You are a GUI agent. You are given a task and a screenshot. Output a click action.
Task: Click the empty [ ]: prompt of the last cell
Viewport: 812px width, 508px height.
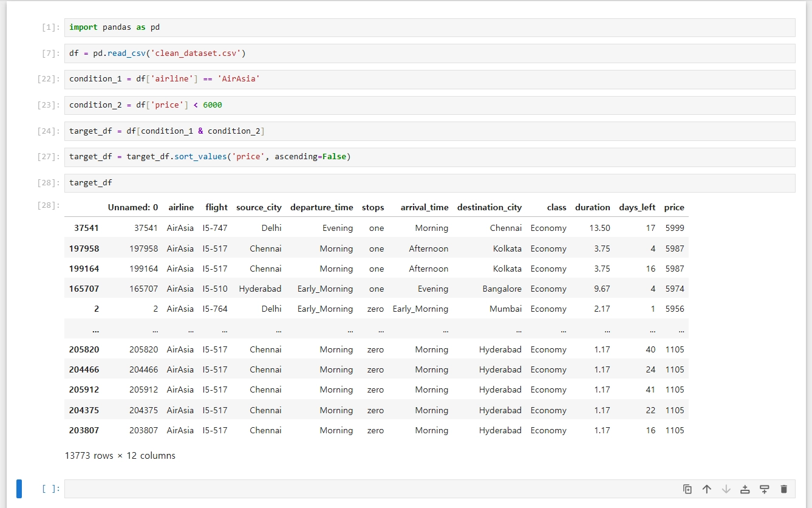pos(51,489)
